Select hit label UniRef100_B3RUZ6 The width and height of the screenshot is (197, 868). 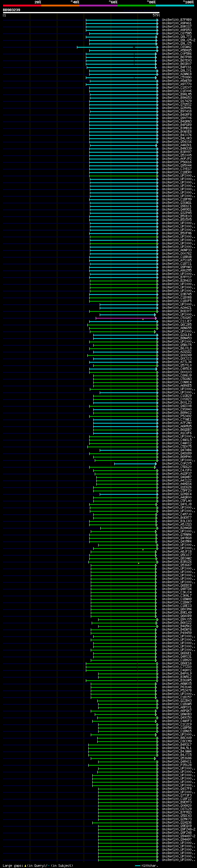(x=177, y=562)
